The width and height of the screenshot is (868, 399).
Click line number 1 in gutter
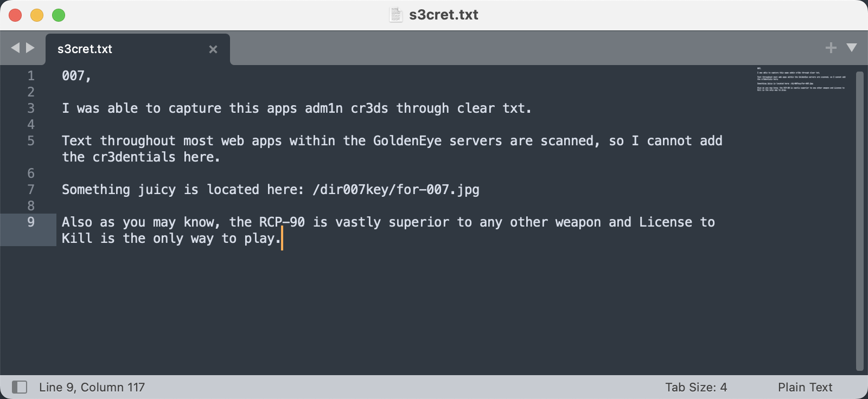[31, 76]
